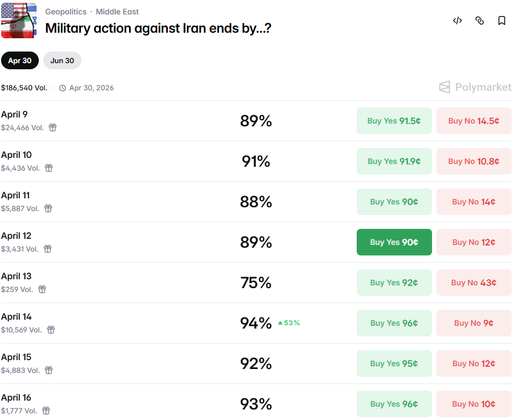
Task: Switch to the Apr 30 tab
Action: pos(20,60)
